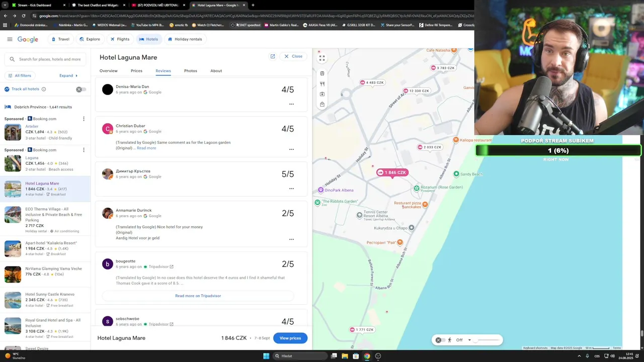Open Hotel Sunny Castle Kranevo thumbnail
This screenshot has width=644, height=362.
(13, 300)
